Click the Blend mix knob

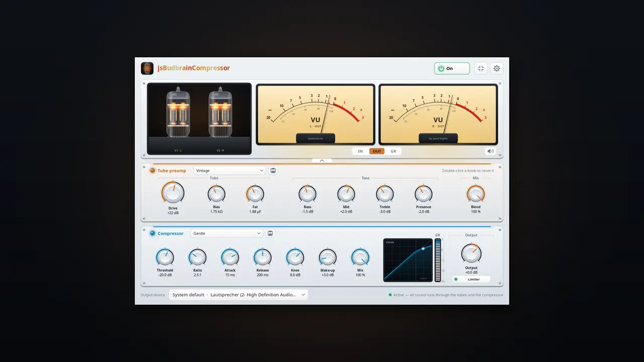click(x=475, y=194)
